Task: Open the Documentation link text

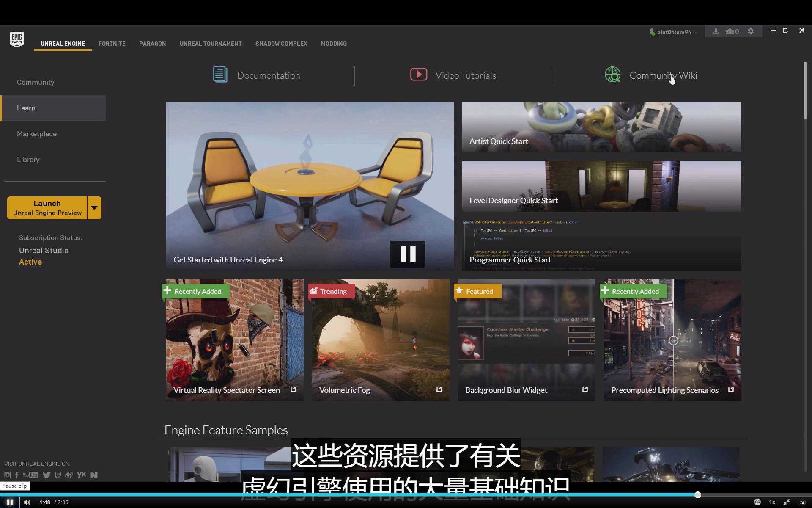Action: pyautogui.click(x=269, y=75)
